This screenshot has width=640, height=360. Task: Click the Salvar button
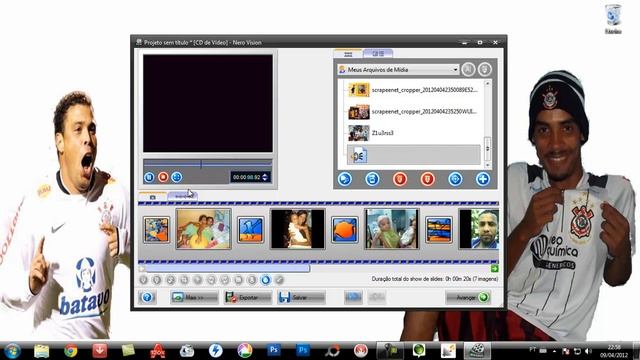tap(301, 298)
